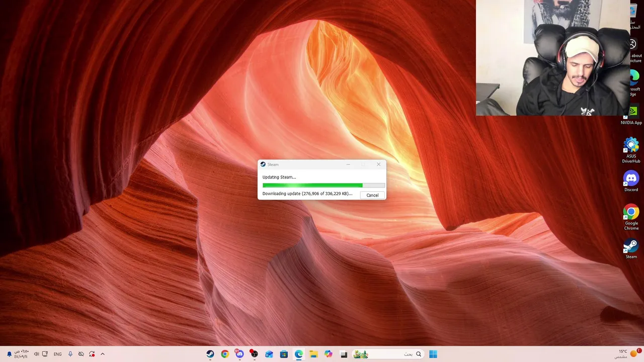Screen dimensions: 644x362
Task: Open Outlook from the taskbar
Action: click(269, 354)
